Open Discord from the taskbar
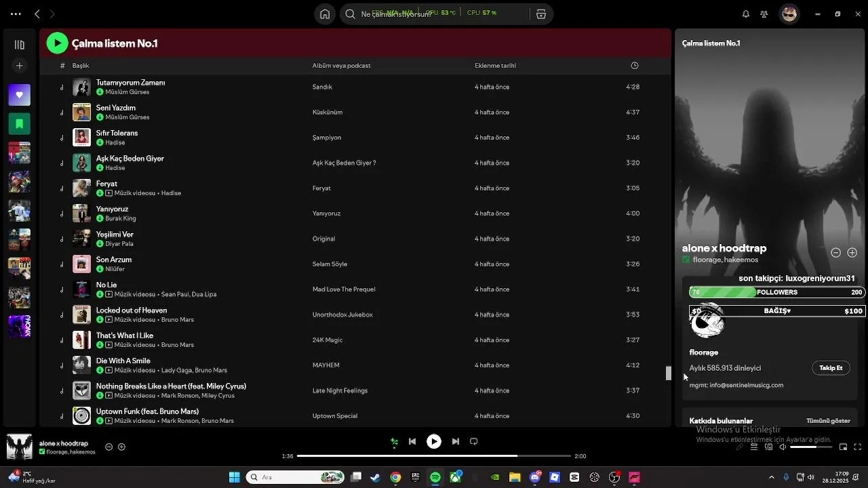Viewport: 868px width, 488px height. [535, 477]
